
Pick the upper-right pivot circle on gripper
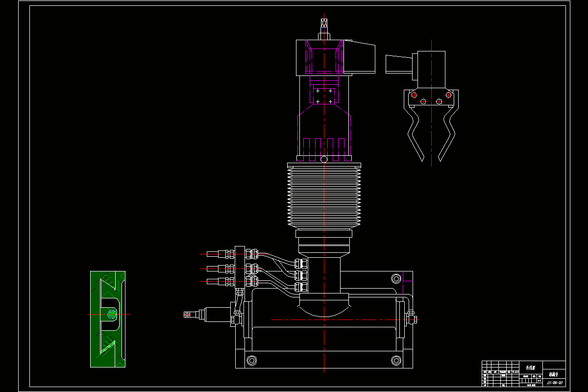(x=448, y=95)
